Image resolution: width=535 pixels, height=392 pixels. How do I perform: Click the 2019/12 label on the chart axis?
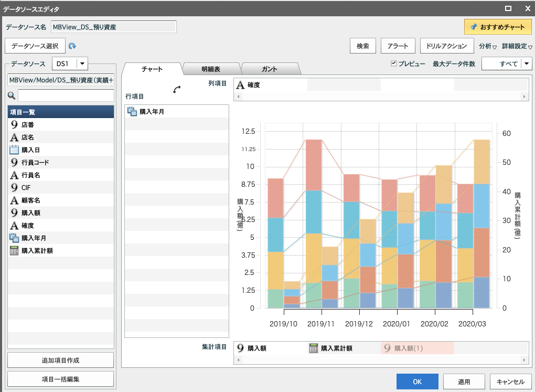pyautogui.click(x=359, y=324)
